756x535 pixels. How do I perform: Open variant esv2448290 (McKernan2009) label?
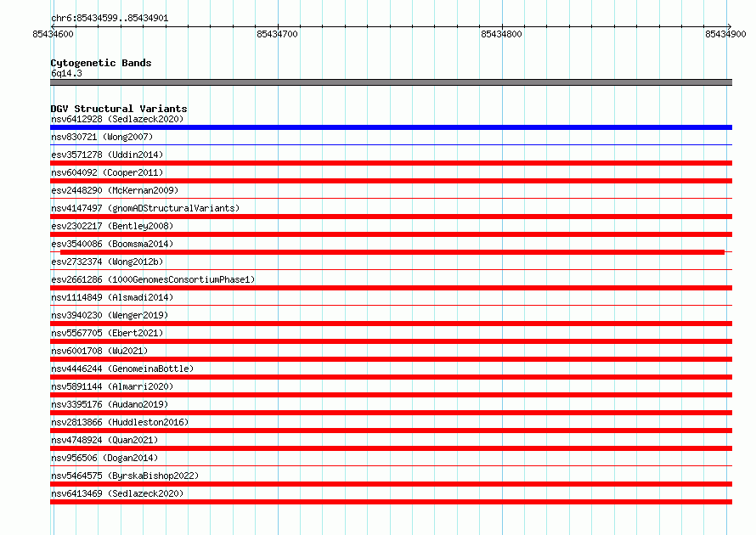click(115, 190)
